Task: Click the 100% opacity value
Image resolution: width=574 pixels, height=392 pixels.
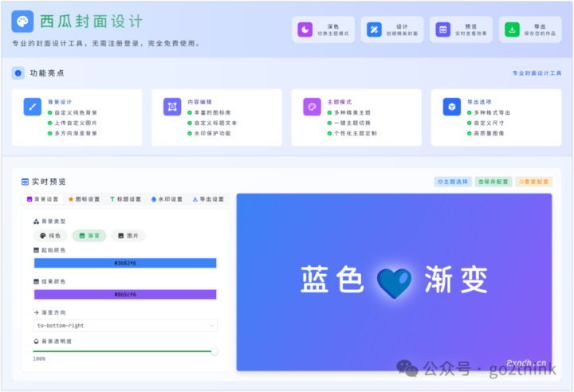Action: click(x=39, y=359)
